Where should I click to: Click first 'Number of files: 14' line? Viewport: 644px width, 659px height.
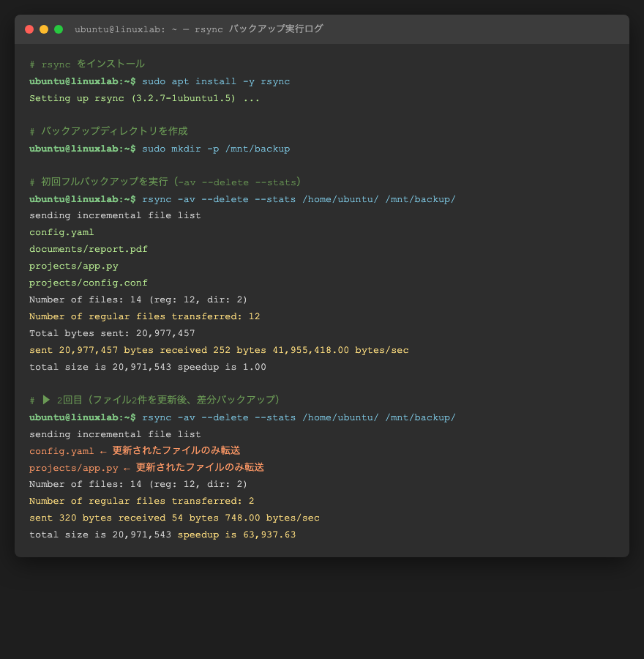138,299
